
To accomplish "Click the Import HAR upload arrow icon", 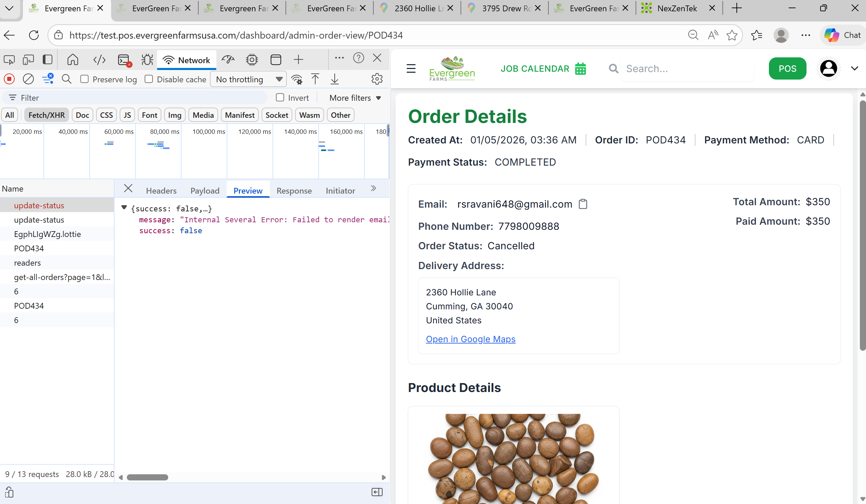I will coord(315,79).
